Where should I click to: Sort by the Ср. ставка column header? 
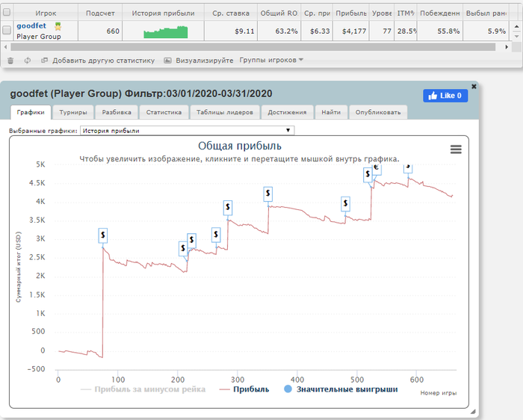231,13
